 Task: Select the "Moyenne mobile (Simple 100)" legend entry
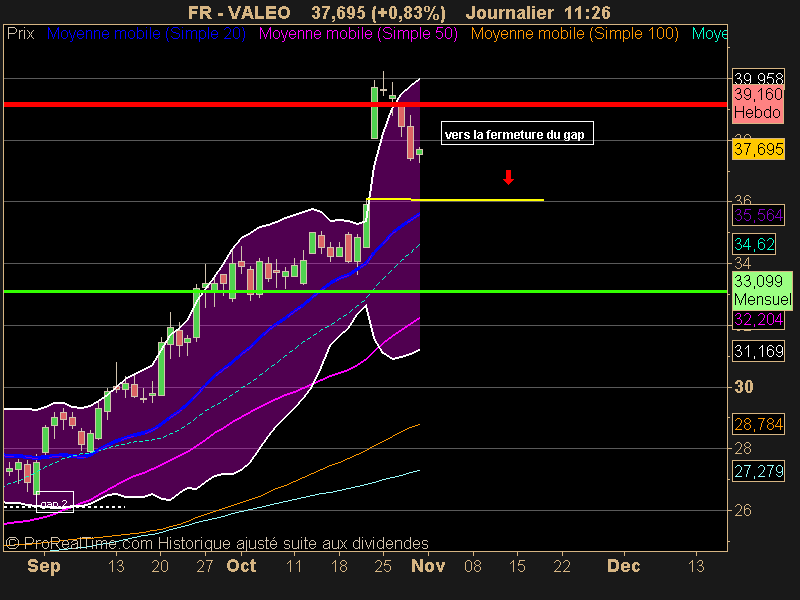point(574,34)
